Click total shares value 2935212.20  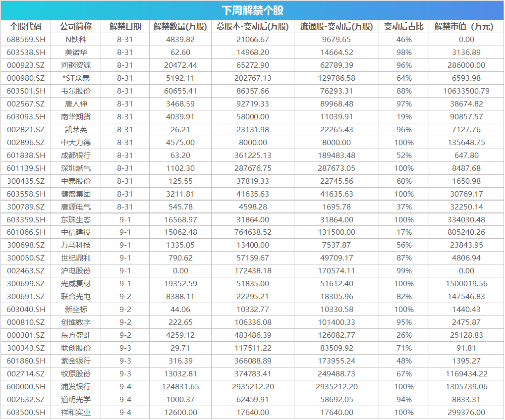point(253,387)
